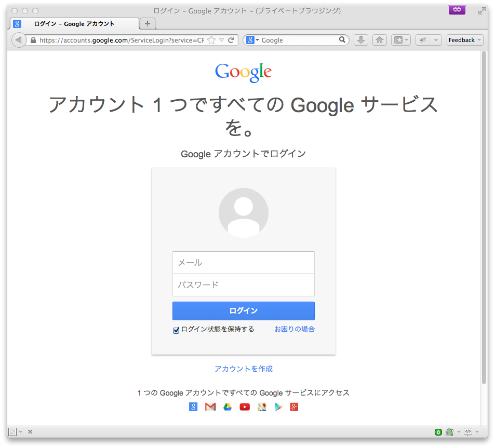Image resolution: width=495 pixels, height=448 pixels.
Task: Bookmark this page with the star icon
Action: pos(211,40)
